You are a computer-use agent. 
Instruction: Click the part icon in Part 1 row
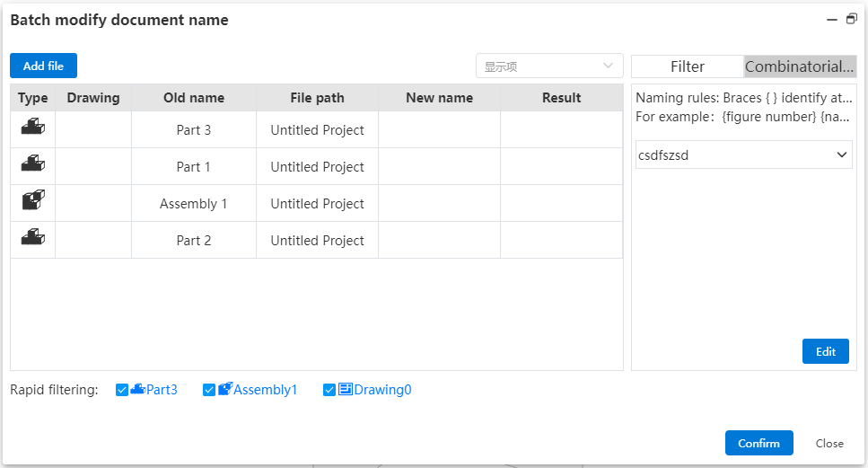tap(32, 163)
